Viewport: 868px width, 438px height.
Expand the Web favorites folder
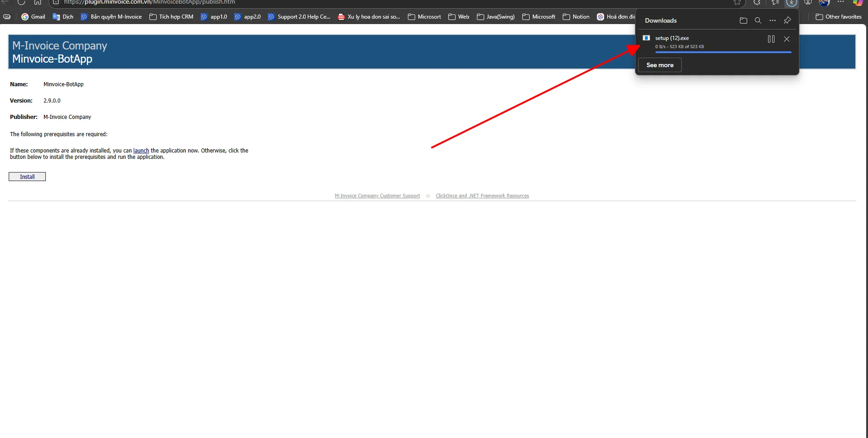tap(459, 17)
